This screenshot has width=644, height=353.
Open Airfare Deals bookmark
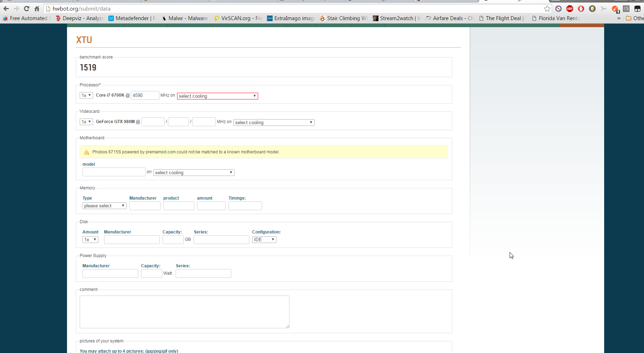(x=450, y=18)
